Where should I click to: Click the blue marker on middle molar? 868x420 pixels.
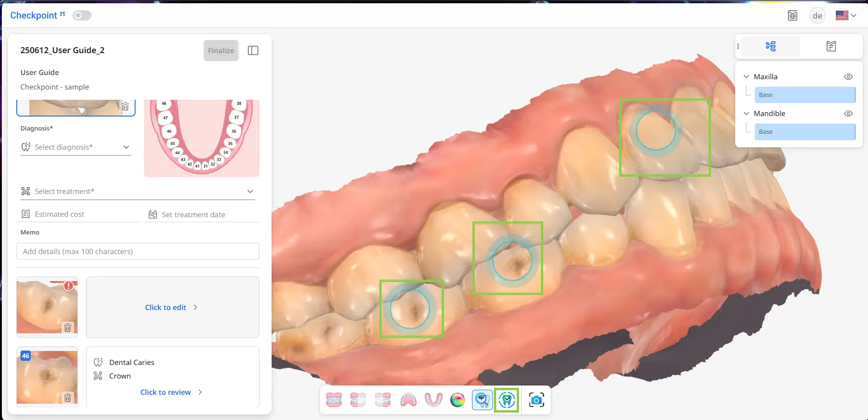pos(512,261)
